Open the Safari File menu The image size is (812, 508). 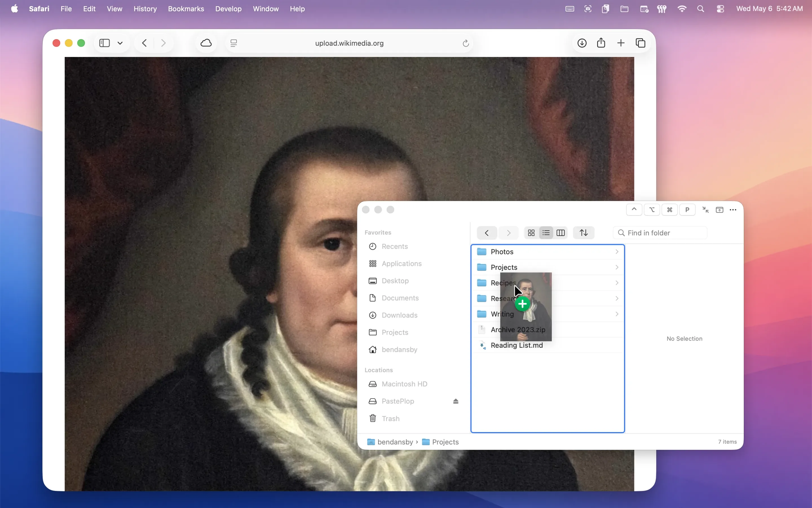click(66, 9)
